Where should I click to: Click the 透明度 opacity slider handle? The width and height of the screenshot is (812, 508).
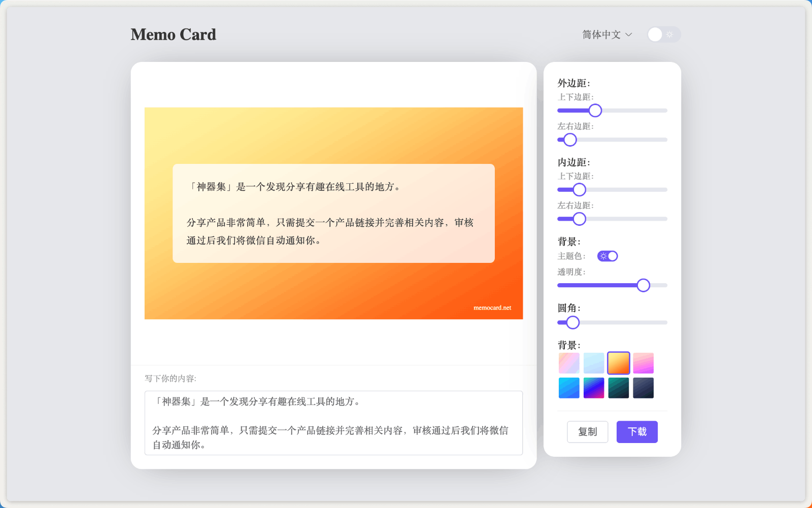coord(644,285)
